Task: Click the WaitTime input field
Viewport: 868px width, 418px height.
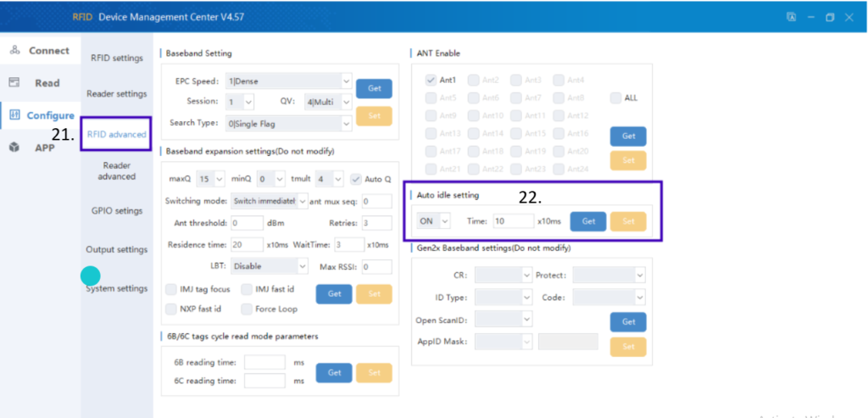Action: coord(350,245)
